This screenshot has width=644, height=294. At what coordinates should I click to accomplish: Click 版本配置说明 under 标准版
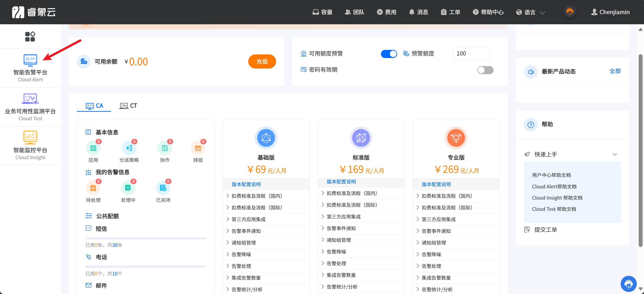pyautogui.click(x=341, y=182)
